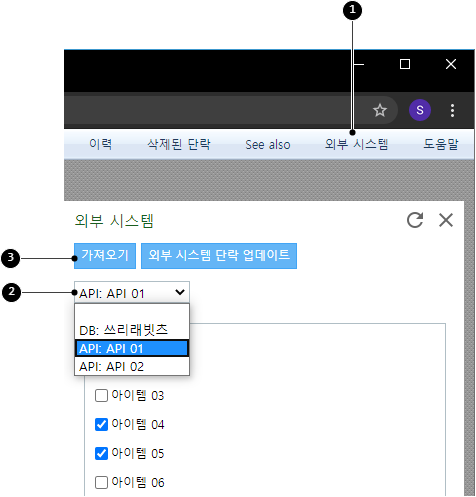Viewport: 476px width, 497px height.
Task: Select DB: 쓰리래빗츠 from the list
Action: coord(132,330)
